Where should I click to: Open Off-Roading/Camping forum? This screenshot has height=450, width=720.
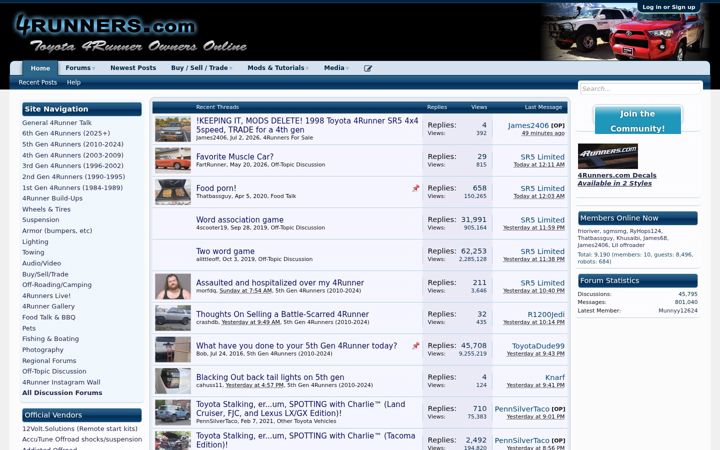pos(57,285)
